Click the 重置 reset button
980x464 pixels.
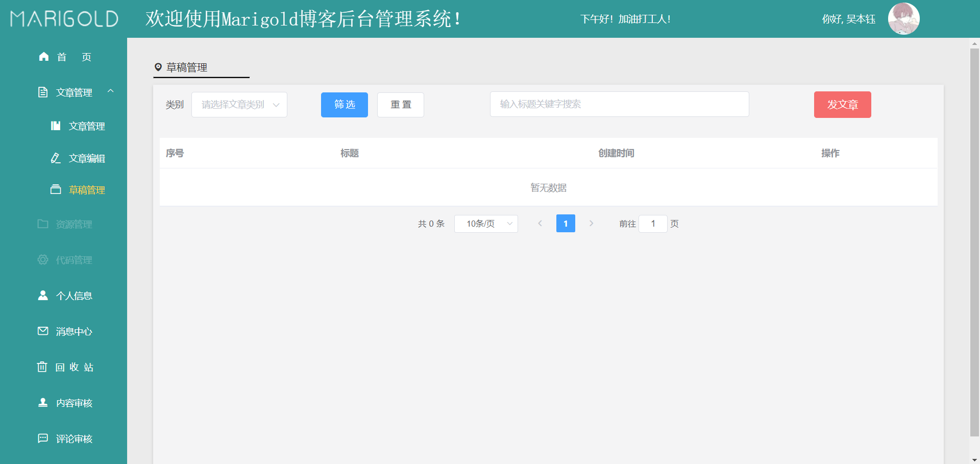pos(400,105)
